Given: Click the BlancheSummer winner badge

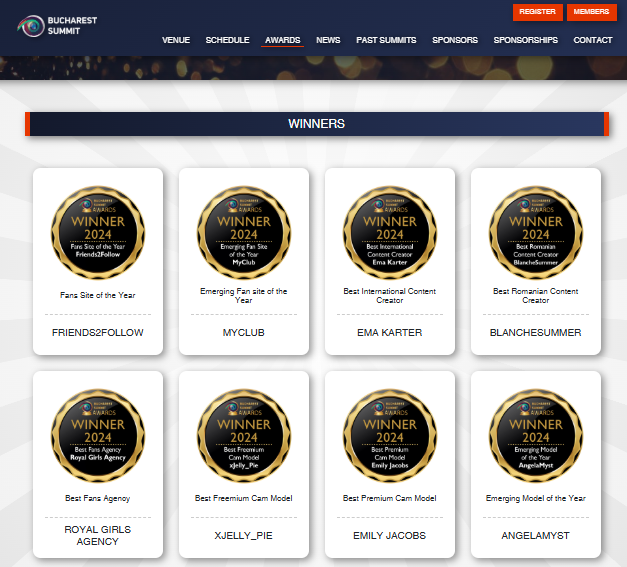Looking at the screenshot, I should click(x=536, y=231).
